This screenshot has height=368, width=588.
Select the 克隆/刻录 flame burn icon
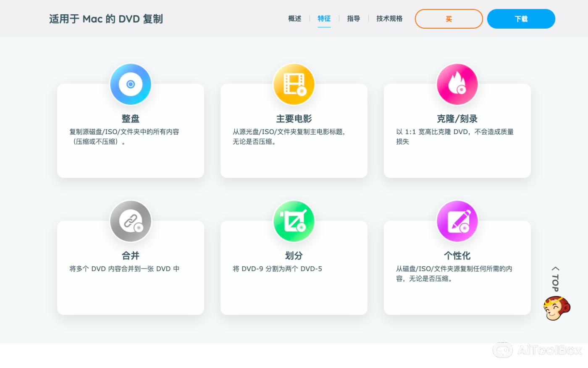457,84
